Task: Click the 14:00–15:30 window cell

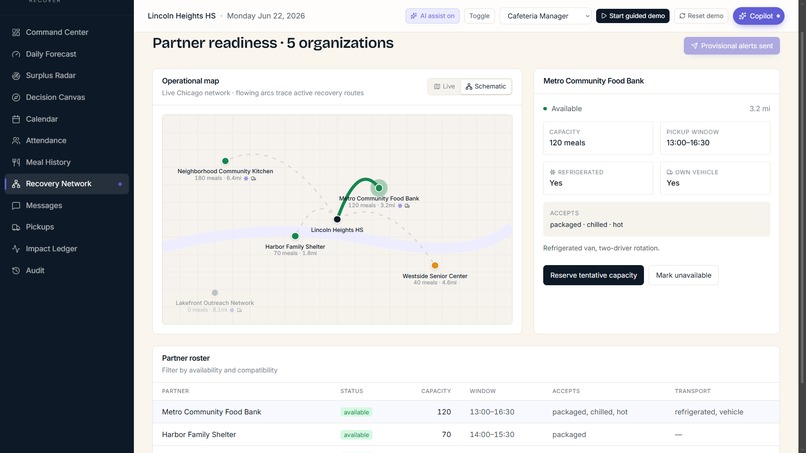Action: tap(492, 434)
